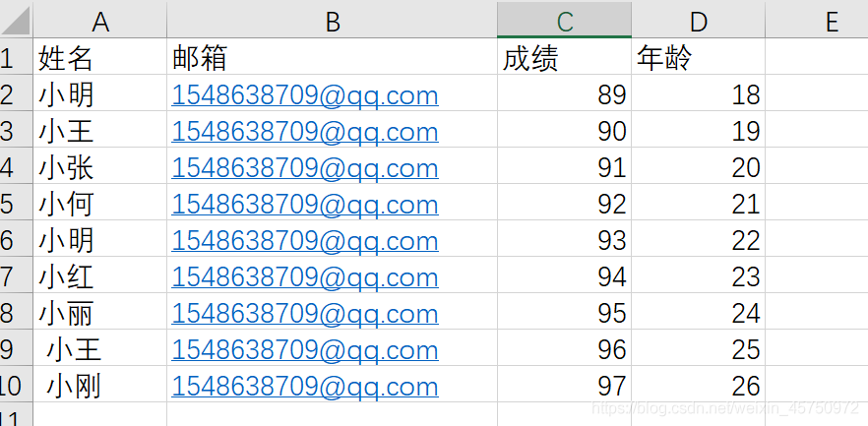Viewport: 868px width, 426px height.
Task: Click the 成绩 header cell
Action: [x=530, y=59]
